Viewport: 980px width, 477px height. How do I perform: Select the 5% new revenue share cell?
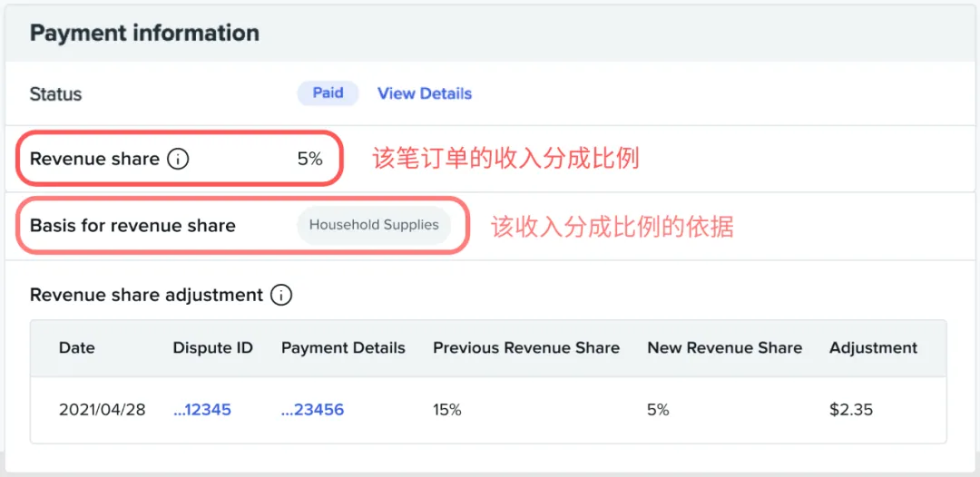coord(658,410)
